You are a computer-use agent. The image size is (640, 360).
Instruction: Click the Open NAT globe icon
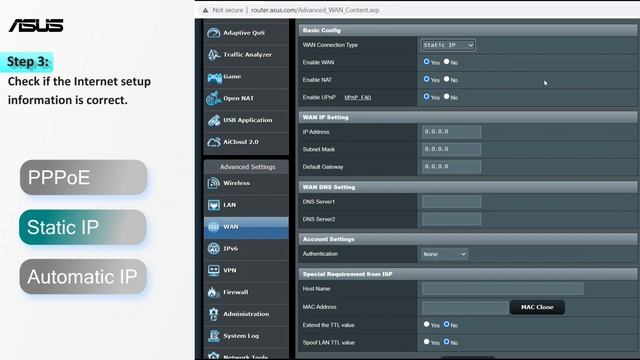(213, 98)
